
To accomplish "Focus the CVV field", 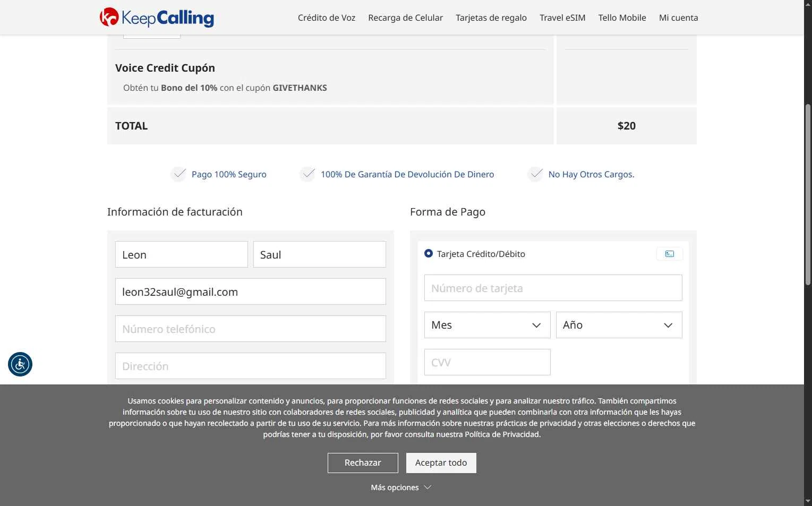I will 488,362.
